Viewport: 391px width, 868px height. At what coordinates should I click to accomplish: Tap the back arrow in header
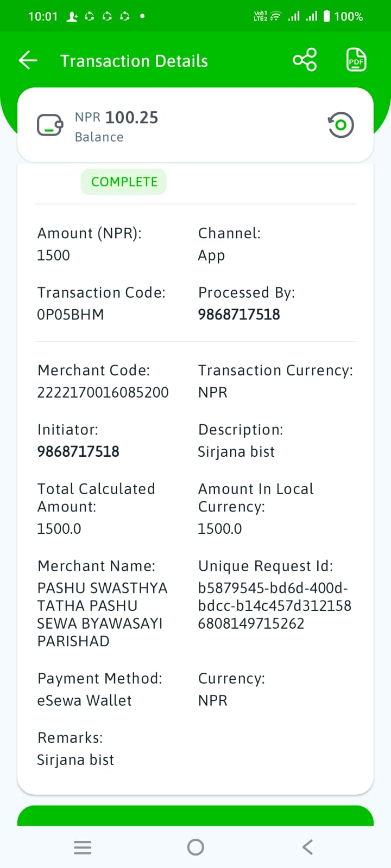tap(28, 60)
